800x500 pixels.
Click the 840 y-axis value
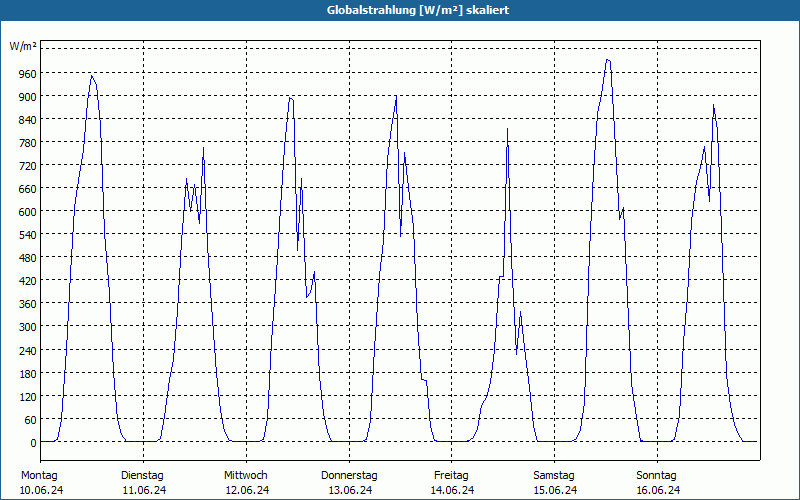click(x=27, y=121)
